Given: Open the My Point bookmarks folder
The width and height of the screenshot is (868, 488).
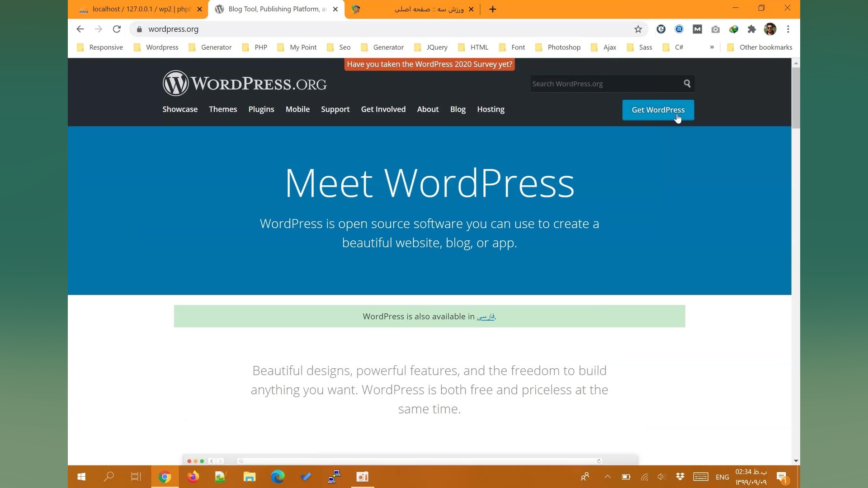Looking at the screenshot, I should click(297, 47).
